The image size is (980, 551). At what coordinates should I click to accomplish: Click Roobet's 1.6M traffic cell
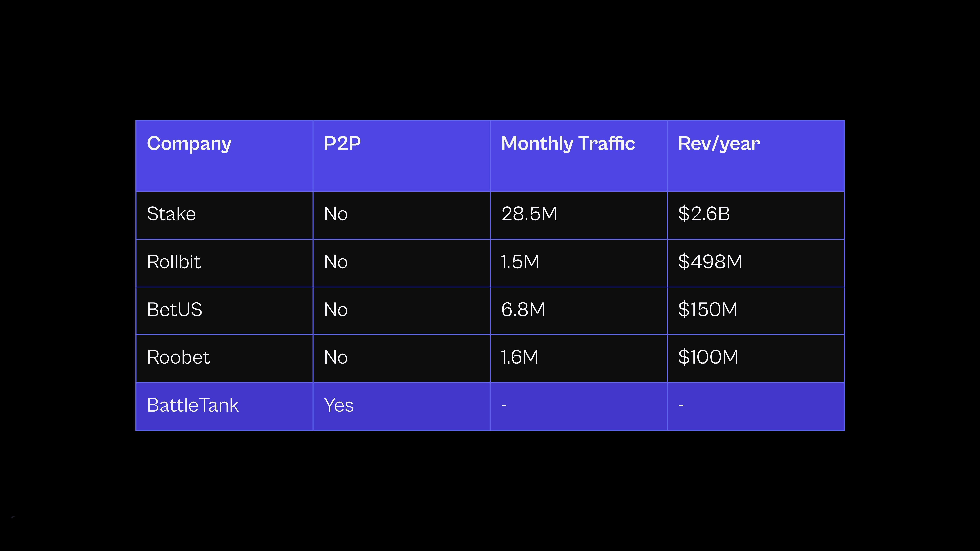(520, 357)
